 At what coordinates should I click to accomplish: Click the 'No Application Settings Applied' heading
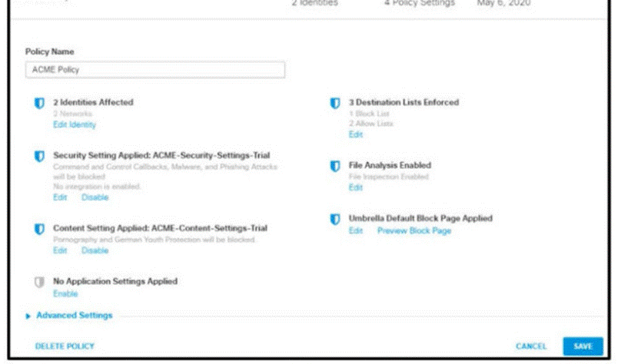(x=115, y=281)
